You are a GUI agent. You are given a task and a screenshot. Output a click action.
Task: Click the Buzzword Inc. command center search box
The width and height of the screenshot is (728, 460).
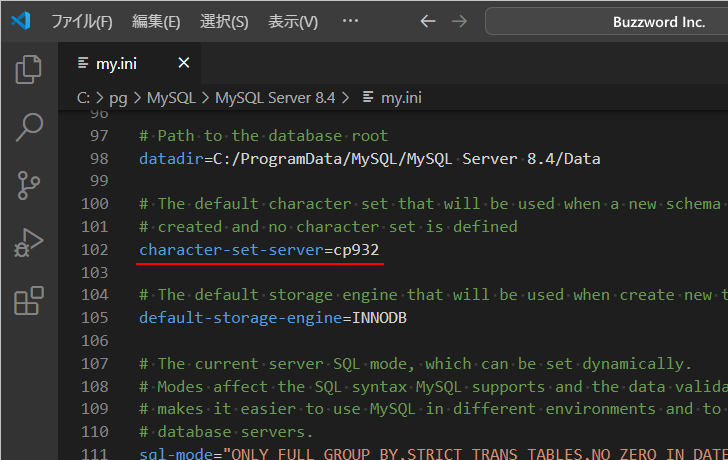606,21
